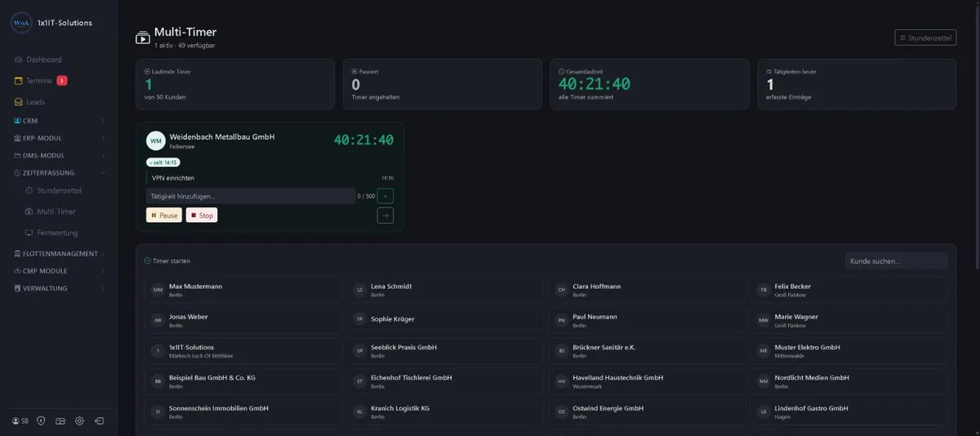This screenshot has width=980, height=436.
Task: Expand the FLOTTENMANAGEMENT section
Action: pos(59,253)
